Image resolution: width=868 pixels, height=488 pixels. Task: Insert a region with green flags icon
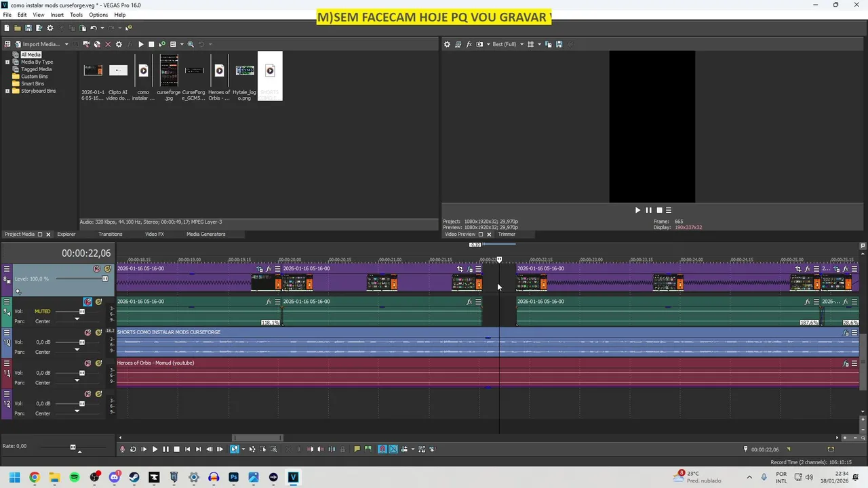coord(368,449)
